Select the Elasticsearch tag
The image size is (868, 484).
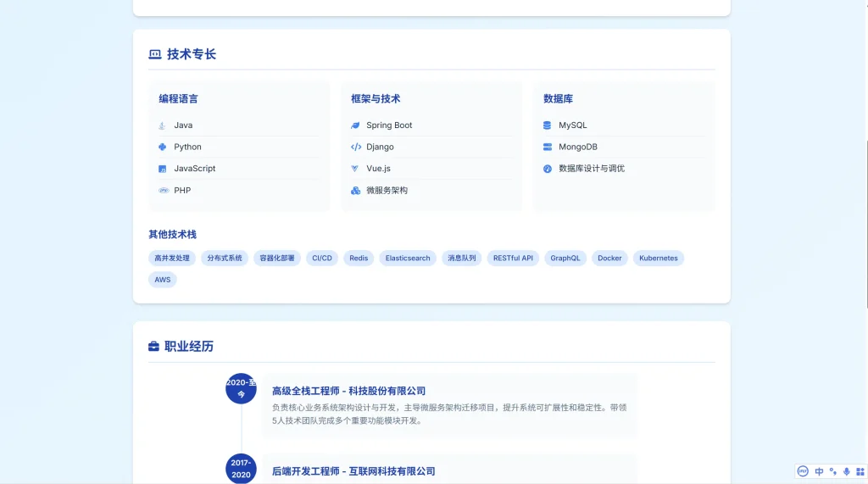tap(408, 258)
